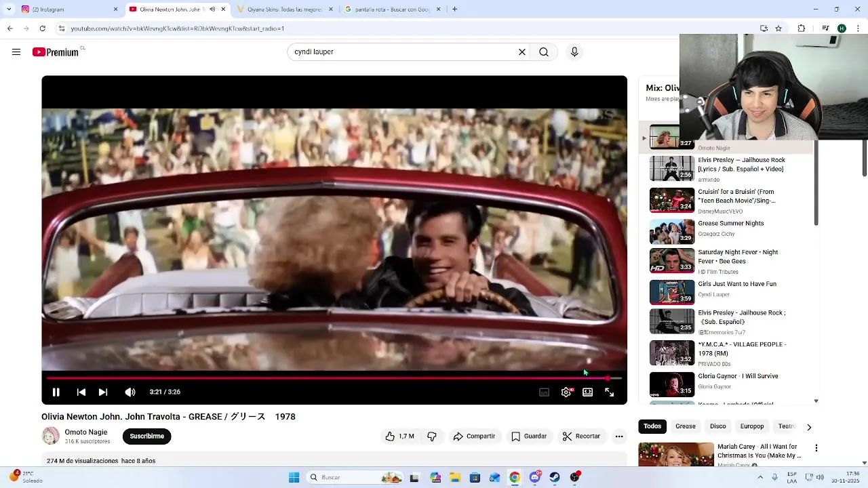Save the video with Guardar

point(529,436)
